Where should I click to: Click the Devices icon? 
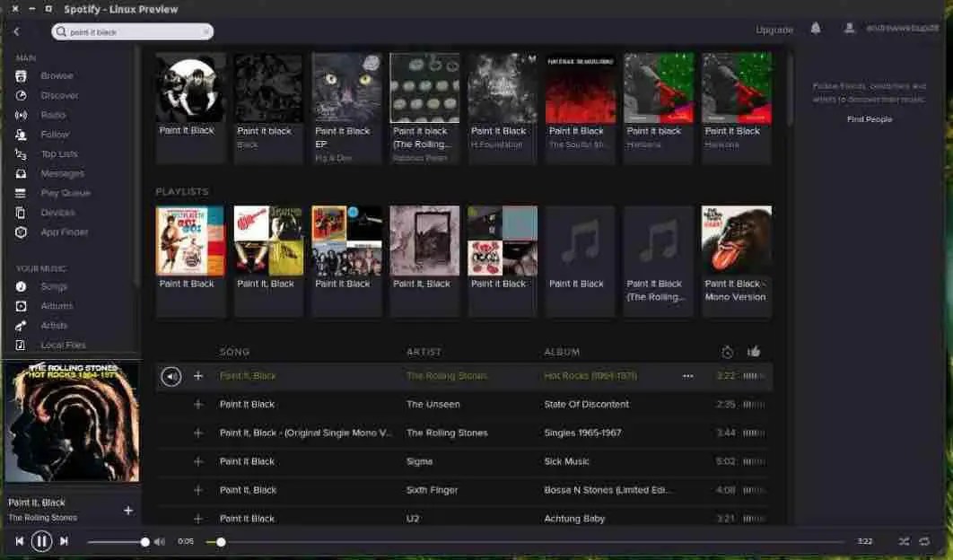coord(21,212)
